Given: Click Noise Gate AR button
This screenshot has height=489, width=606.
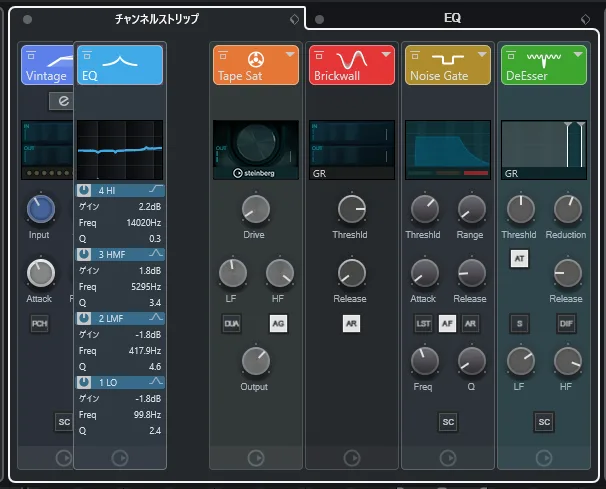Looking at the screenshot, I should tap(470, 324).
